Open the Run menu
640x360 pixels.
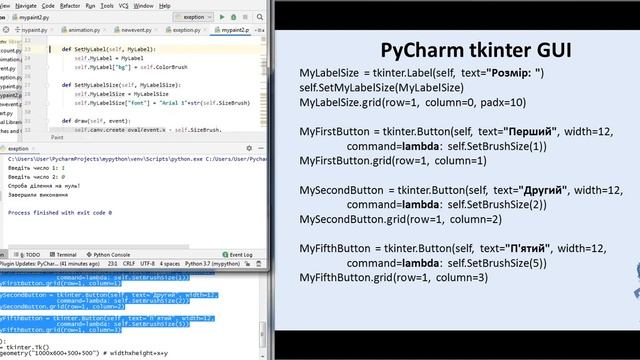click(x=90, y=6)
